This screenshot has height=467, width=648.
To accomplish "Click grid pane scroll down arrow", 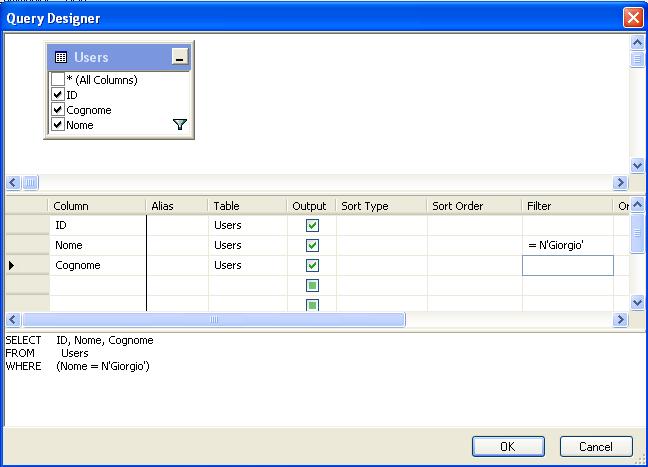I will (x=637, y=303).
